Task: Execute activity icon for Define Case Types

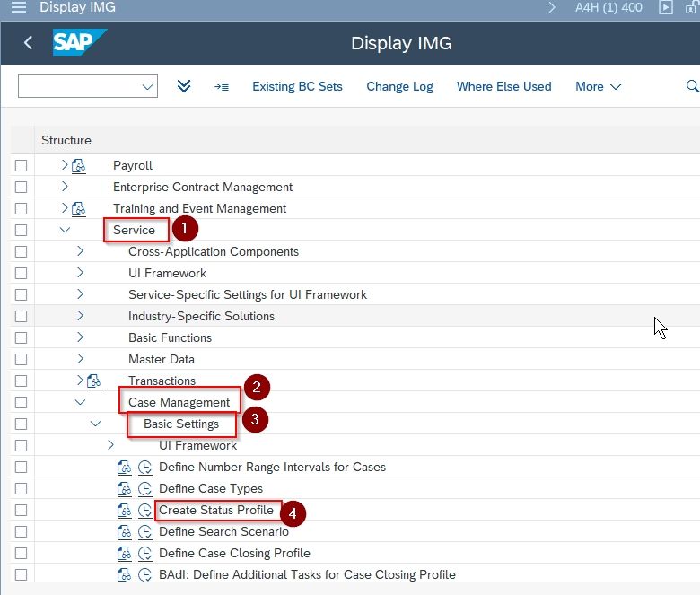Action: click(144, 489)
